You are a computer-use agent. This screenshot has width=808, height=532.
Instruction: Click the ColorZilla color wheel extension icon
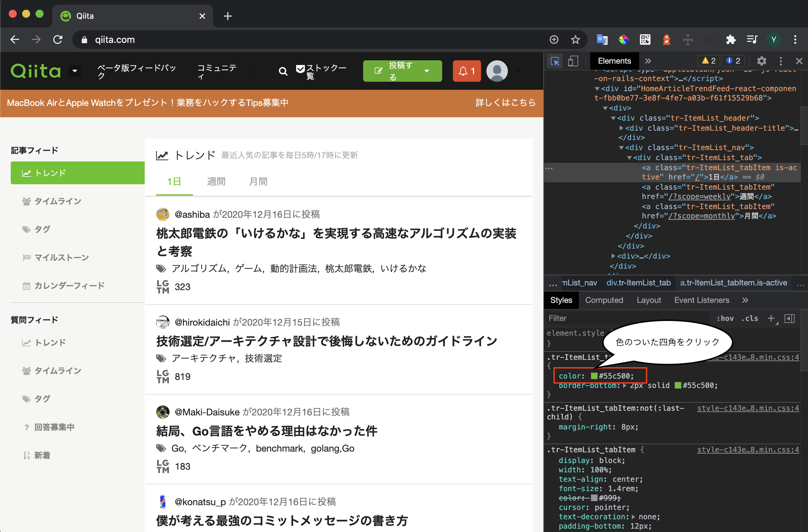623,40
